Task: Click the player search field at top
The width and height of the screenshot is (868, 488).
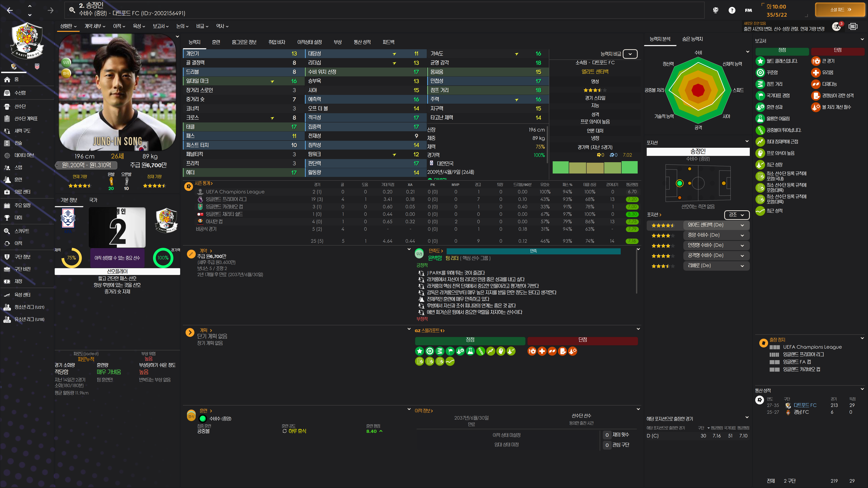Action: point(384,10)
